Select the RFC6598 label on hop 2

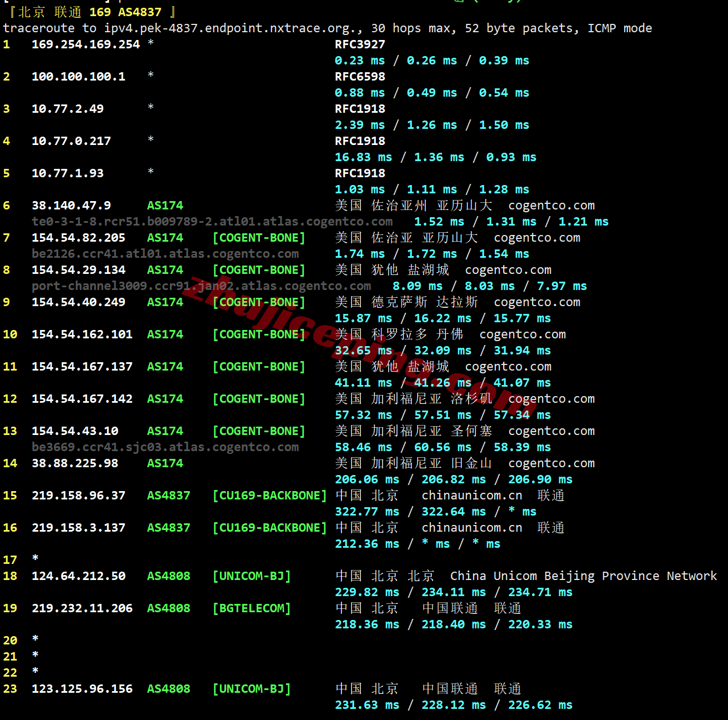click(x=360, y=77)
